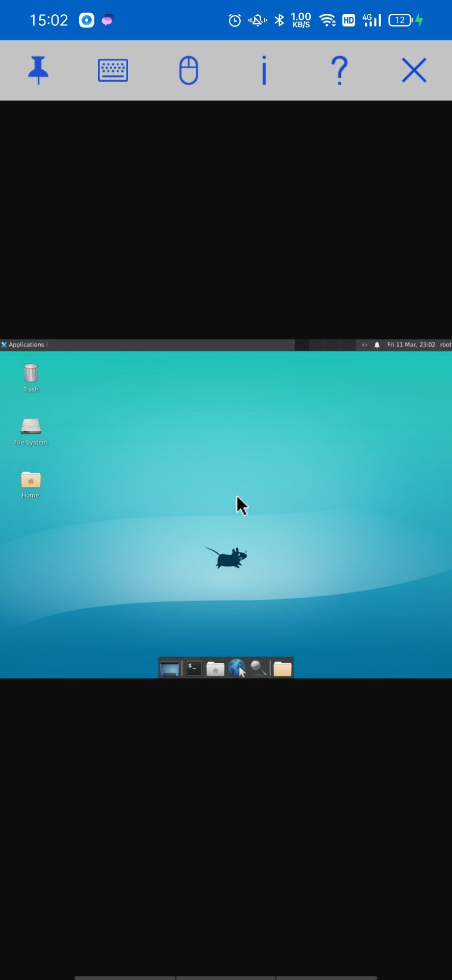This screenshot has height=980, width=452.
Task: Click the battery indicator showing 12
Action: (400, 20)
